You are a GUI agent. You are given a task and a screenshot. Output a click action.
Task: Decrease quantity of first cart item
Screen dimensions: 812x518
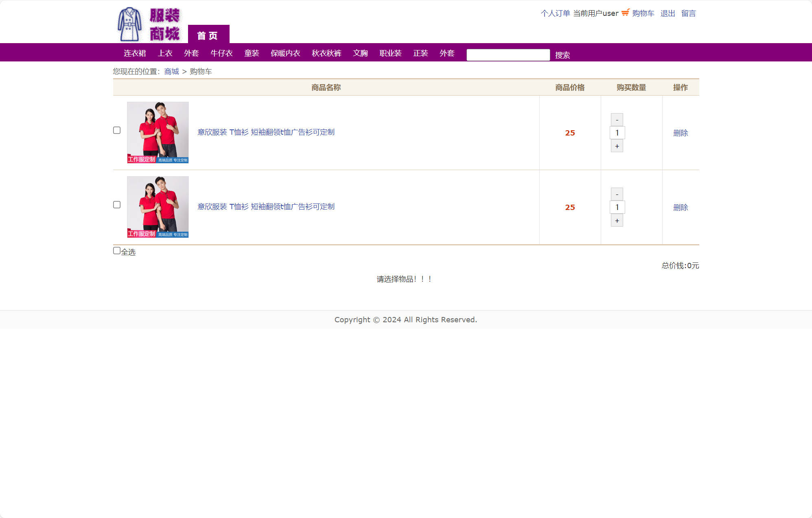tap(617, 120)
